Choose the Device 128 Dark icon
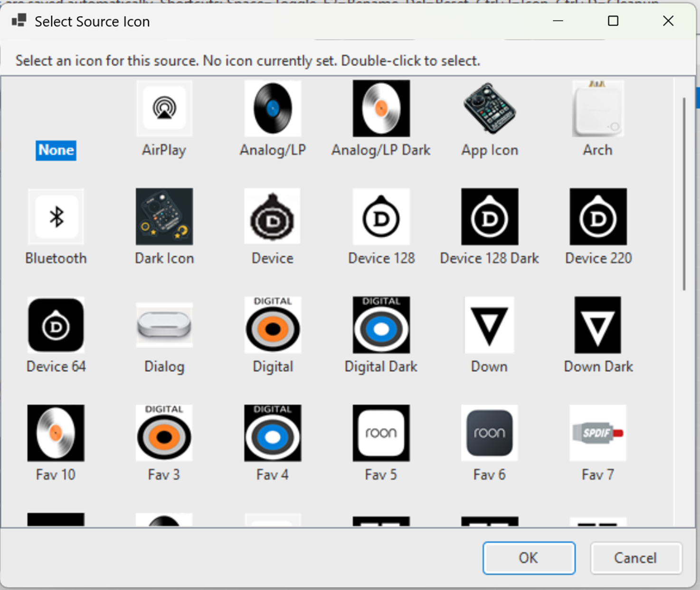700x590 pixels. click(x=490, y=216)
